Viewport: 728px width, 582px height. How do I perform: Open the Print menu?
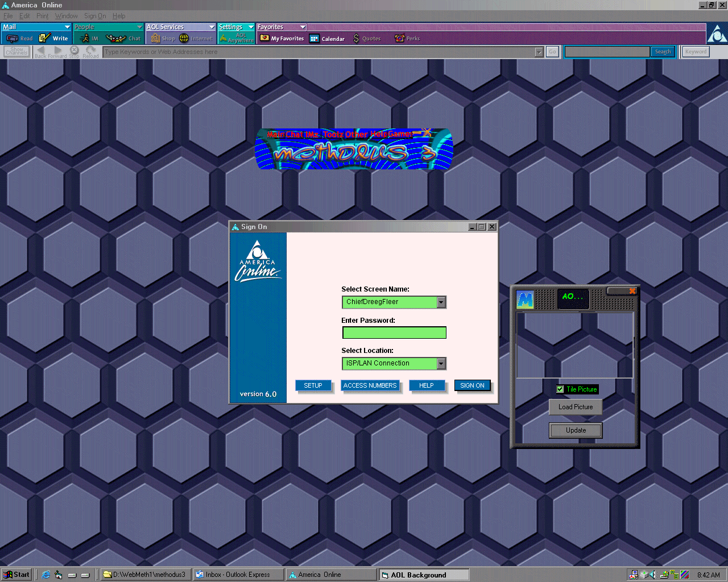tap(42, 16)
